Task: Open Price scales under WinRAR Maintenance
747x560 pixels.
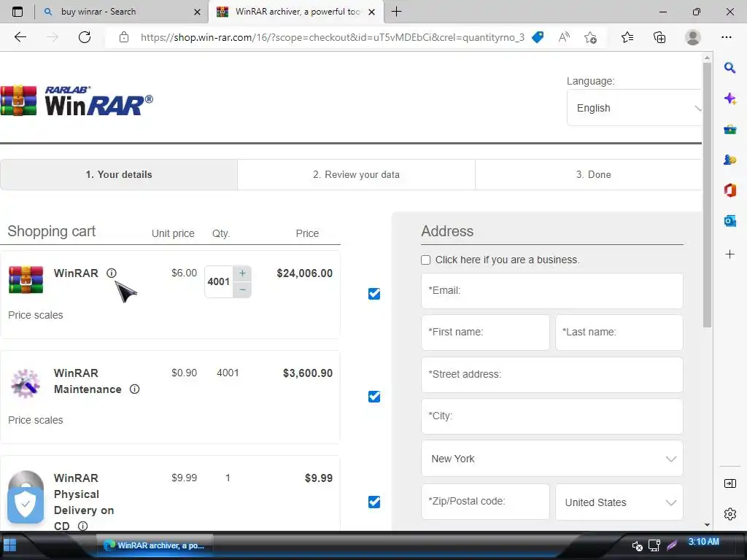Action: pyautogui.click(x=35, y=420)
